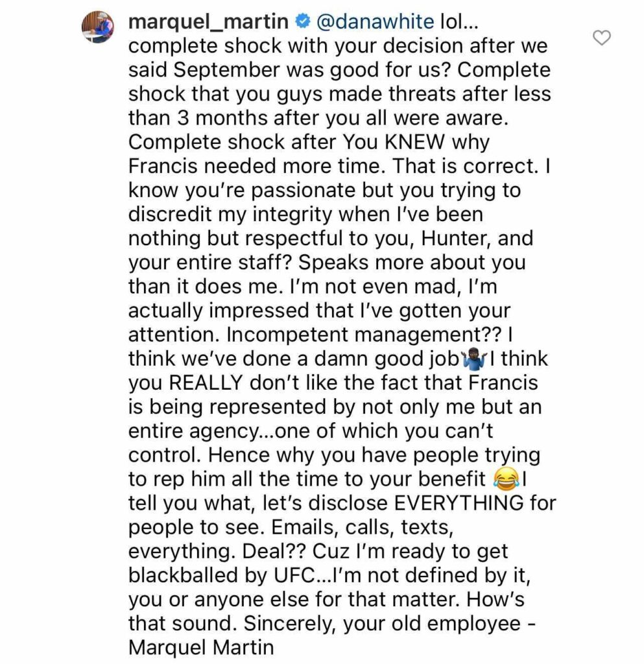644x664 pixels.
Task: Open marquel_martin's profile picture
Action: 99,29
